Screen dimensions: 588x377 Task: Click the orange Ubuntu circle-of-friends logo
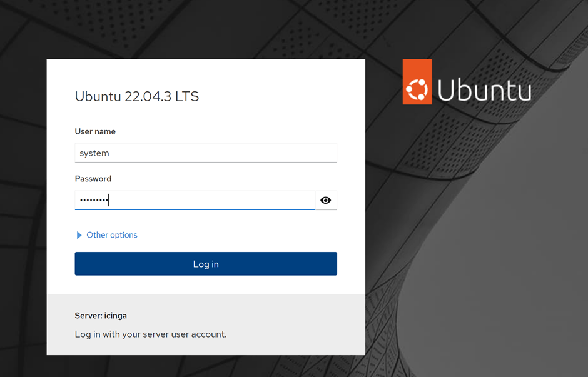point(417,82)
